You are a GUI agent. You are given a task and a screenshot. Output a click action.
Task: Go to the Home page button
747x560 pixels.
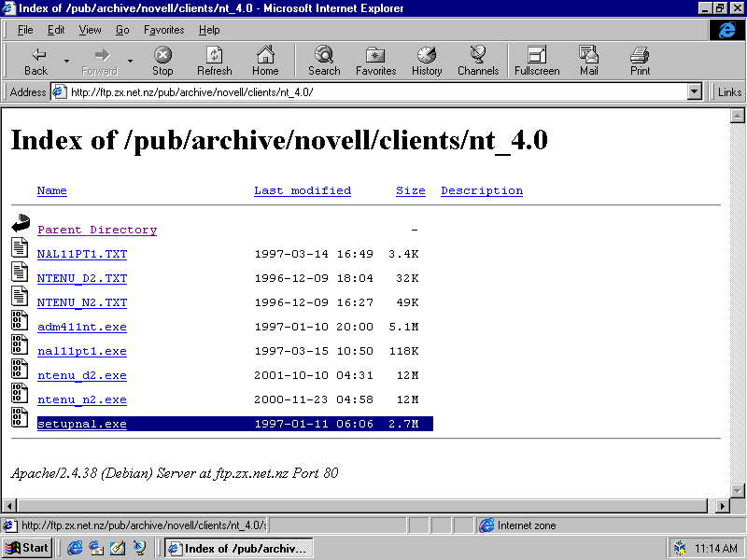coord(265,61)
